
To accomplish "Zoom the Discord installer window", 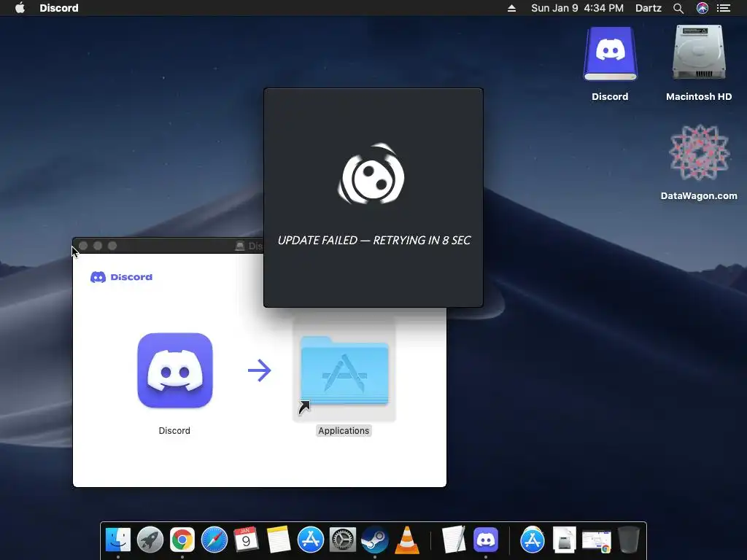I will (112, 246).
